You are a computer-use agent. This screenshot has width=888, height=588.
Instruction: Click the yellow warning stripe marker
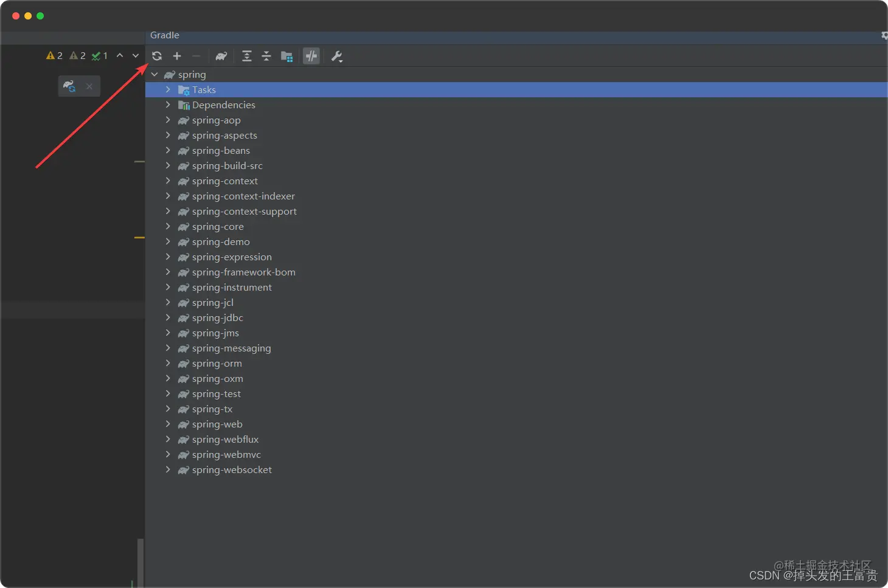click(x=139, y=237)
